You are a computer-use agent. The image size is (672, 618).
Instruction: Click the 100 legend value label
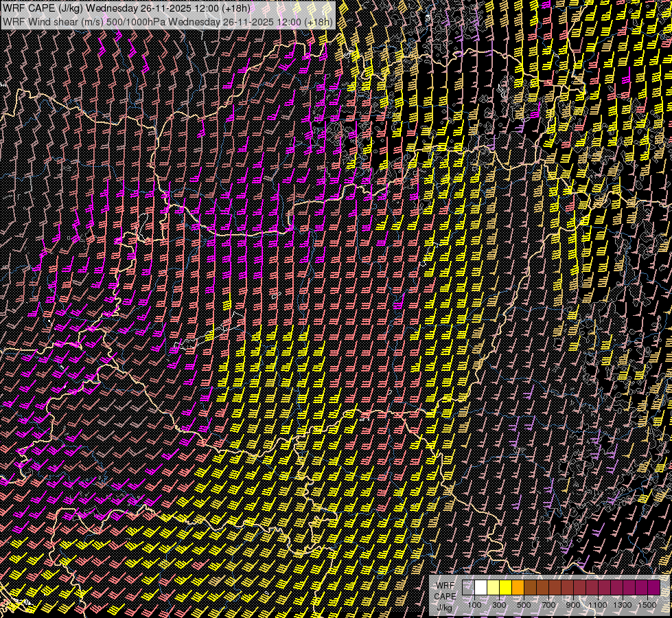pyautogui.click(x=474, y=605)
